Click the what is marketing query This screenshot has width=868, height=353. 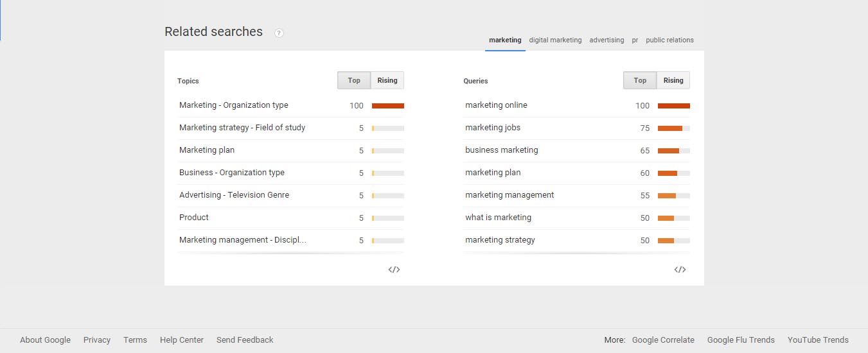point(498,218)
